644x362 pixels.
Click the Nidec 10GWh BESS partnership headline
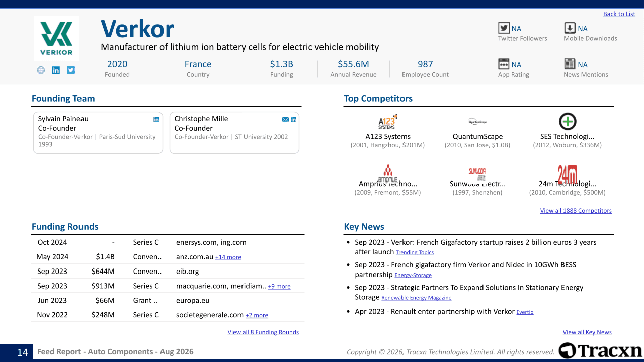tap(465, 269)
